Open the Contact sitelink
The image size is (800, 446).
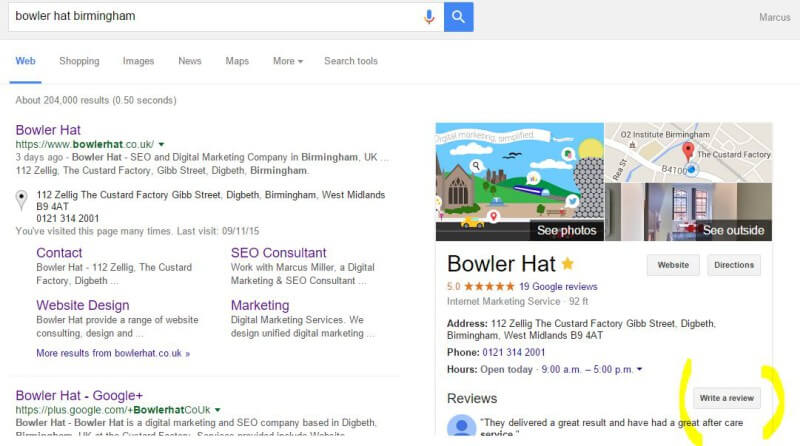(59, 253)
